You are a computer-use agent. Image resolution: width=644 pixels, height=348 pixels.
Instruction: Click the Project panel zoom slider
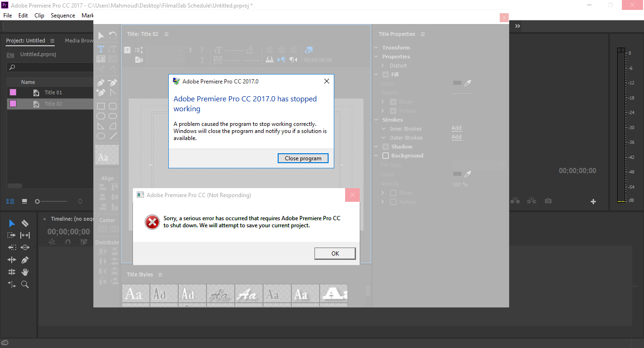[x=50, y=201]
